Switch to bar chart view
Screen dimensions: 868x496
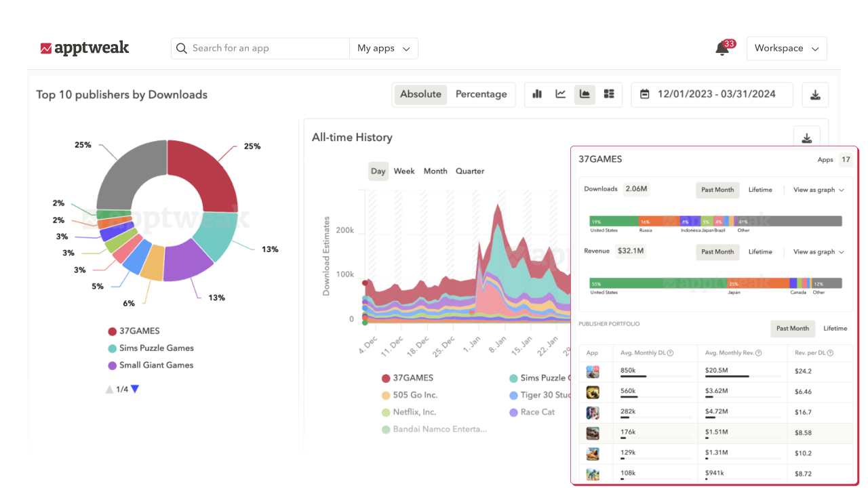(537, 94)
